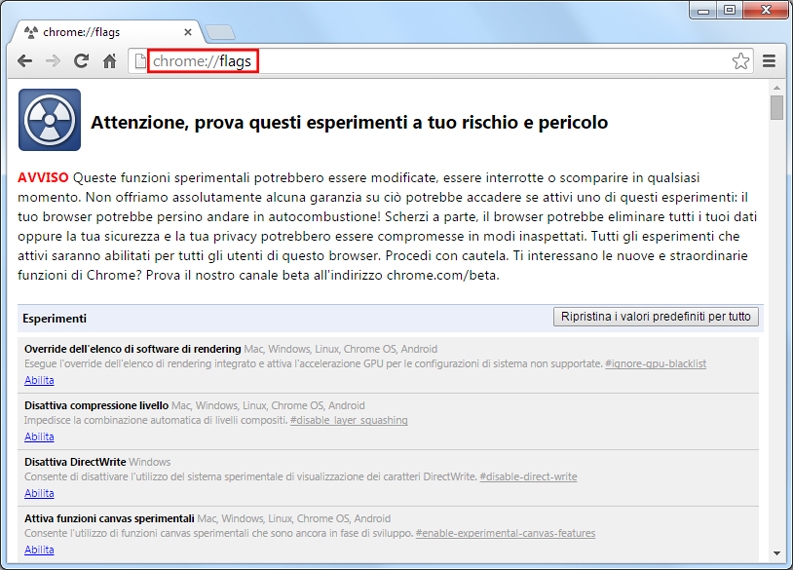
Task: Bookmark this page with the star
Action: pyautogui.click(x=740, y=61)
